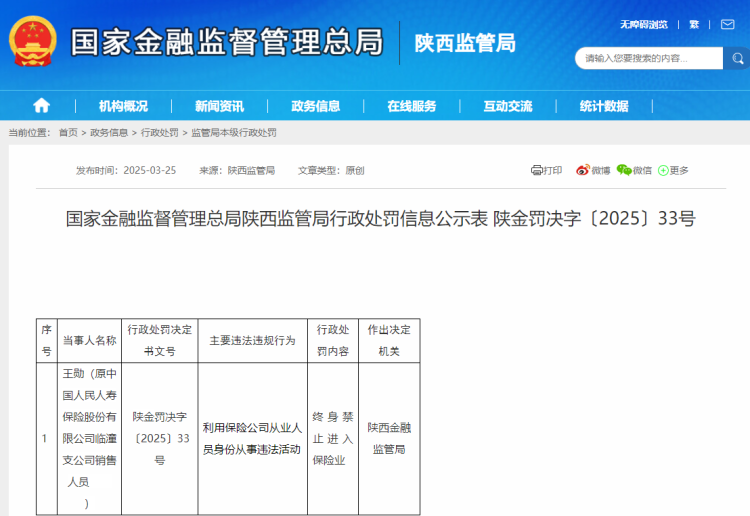Click the national emblem logo
This screenshot has height=516, width=750.
(33, 42)
